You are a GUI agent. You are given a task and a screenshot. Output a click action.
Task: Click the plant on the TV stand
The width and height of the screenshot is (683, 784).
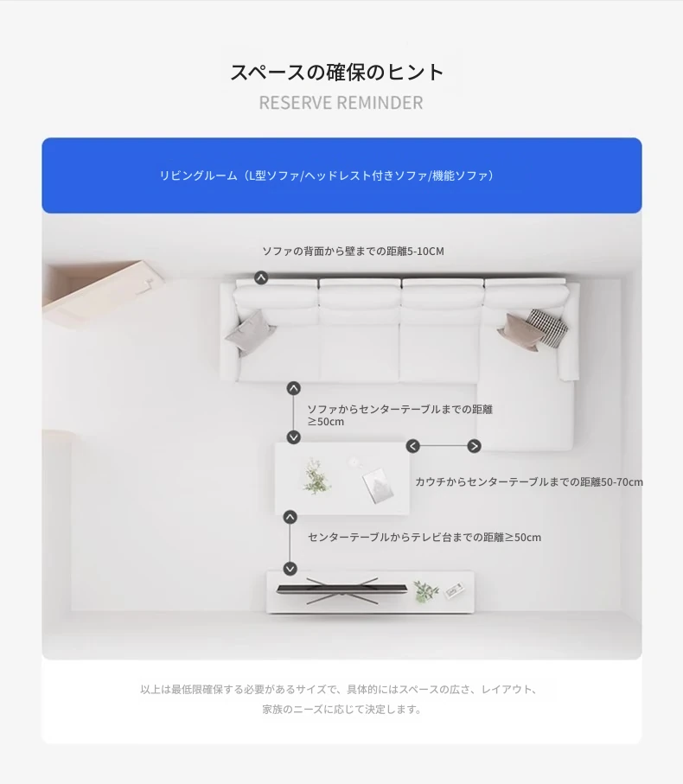425,591
